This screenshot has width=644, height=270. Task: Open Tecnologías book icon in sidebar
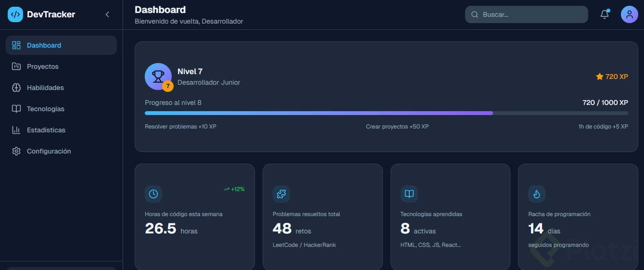[16, 109]
